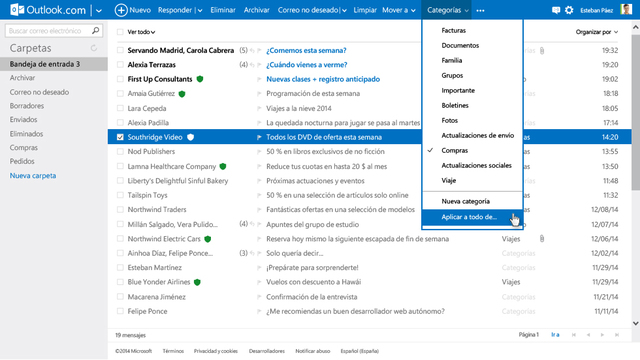Go to the last page arrow
The image size is (640, 360).
pos(617,335)
